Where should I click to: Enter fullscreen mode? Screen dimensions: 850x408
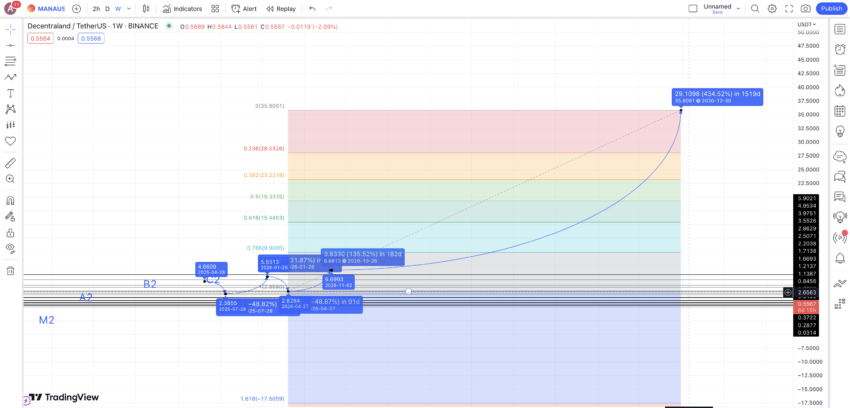(789, 8)
